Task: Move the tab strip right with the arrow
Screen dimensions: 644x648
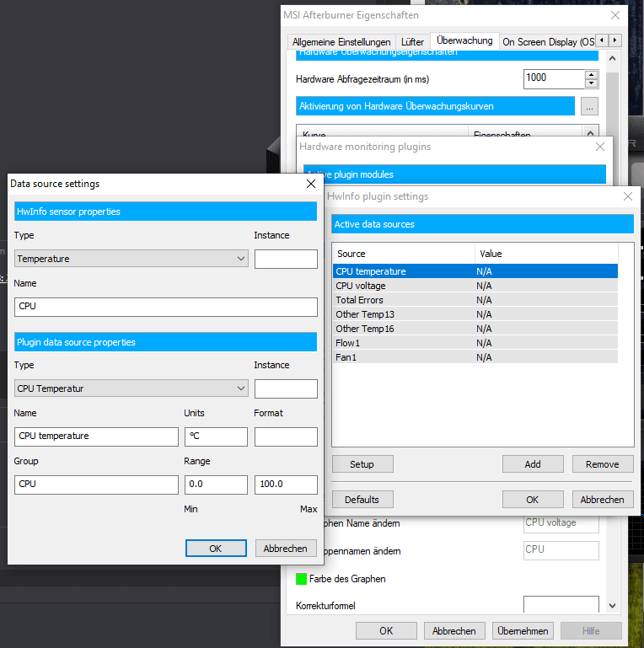Action: (x=615, y=40)
